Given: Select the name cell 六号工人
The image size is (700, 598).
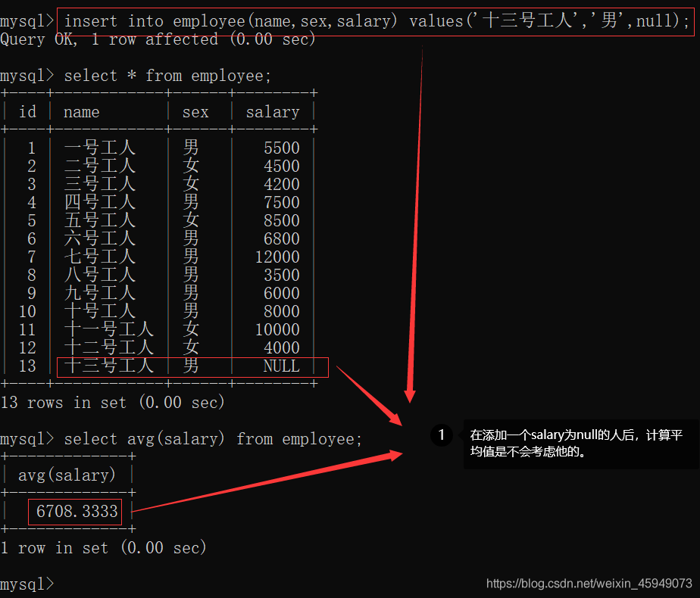Looking at the screenshot, I should click(99, 238).
